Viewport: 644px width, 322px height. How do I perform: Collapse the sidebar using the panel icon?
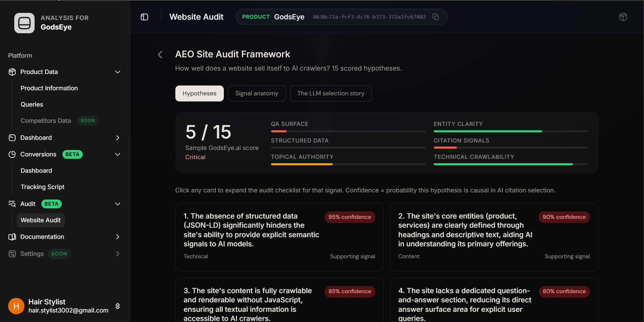(144, 17)
